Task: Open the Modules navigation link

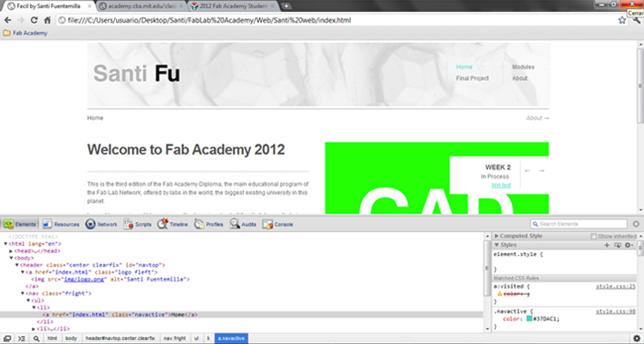Action: click(523, 67)
